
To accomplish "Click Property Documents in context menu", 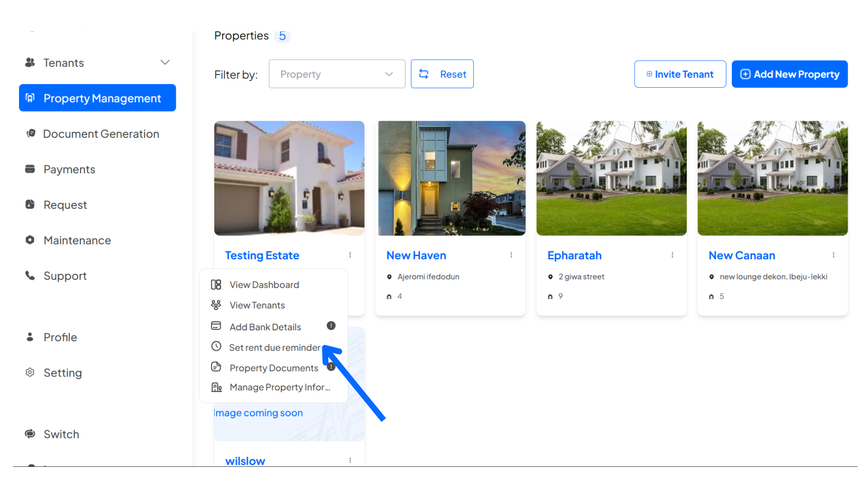I will pos(274,368).
